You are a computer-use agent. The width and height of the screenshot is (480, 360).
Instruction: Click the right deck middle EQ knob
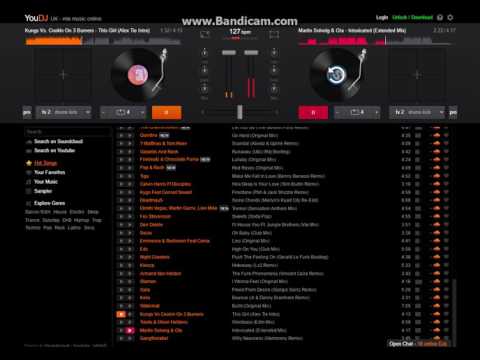[274, 70]
